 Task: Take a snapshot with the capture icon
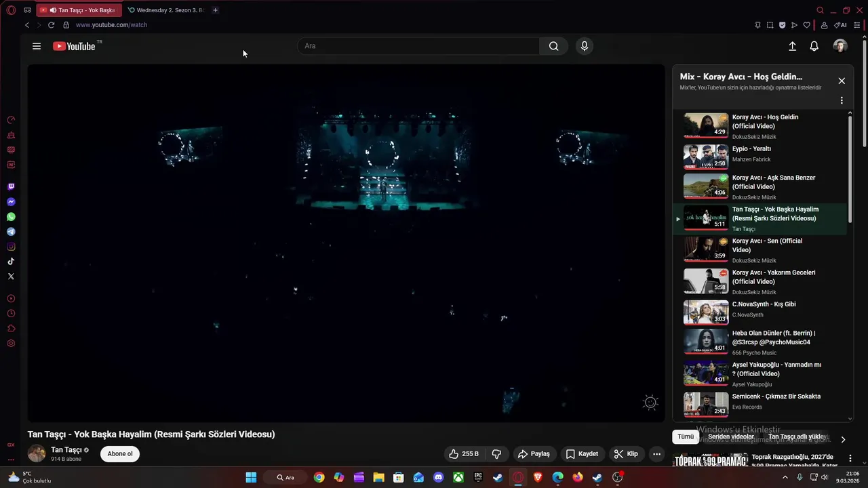tap(770, 25)
